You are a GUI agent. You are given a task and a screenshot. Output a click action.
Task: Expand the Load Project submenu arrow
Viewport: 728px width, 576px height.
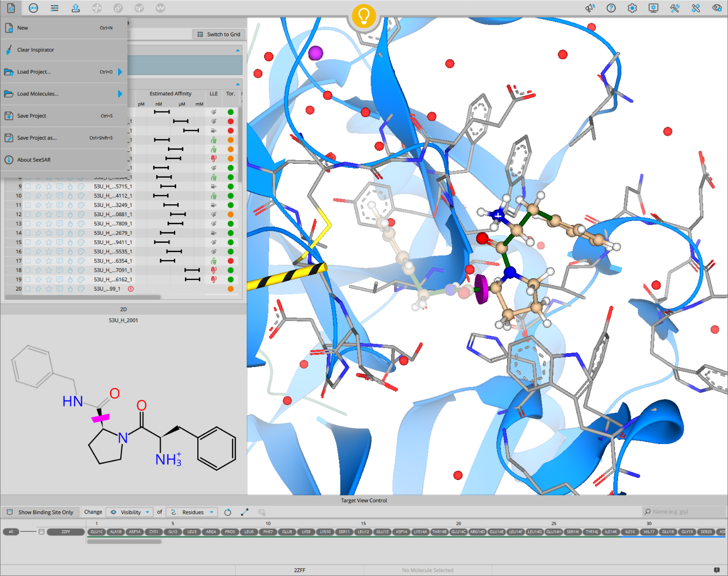click(x=120, y=72)
